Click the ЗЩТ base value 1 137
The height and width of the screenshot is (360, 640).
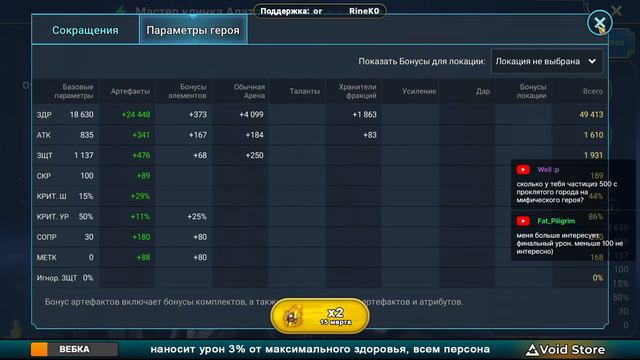[84, 156]
